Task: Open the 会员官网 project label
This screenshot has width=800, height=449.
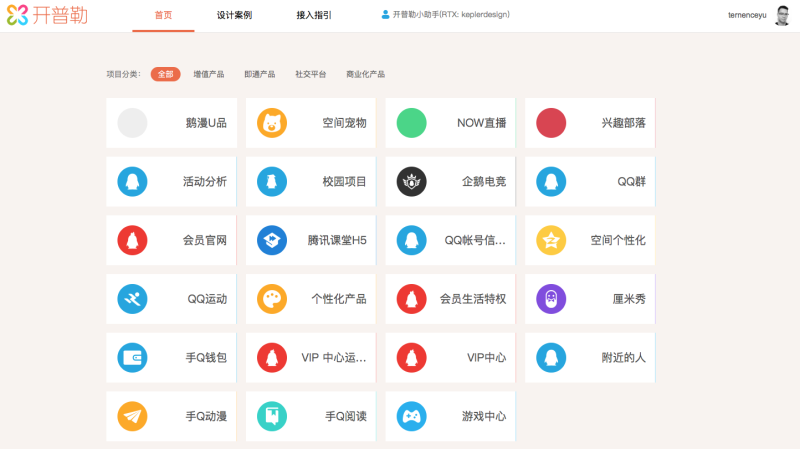Action: coord(205,240)
